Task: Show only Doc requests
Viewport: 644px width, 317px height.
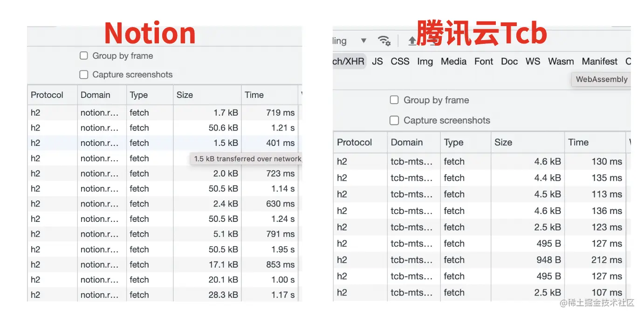Action: pos(509,61)
